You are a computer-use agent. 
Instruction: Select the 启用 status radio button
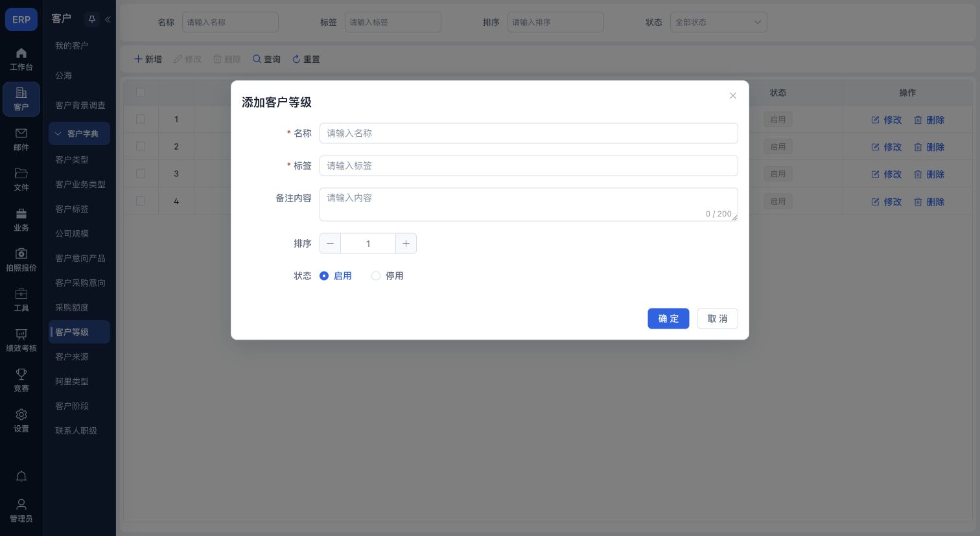[x=324, y=276]
